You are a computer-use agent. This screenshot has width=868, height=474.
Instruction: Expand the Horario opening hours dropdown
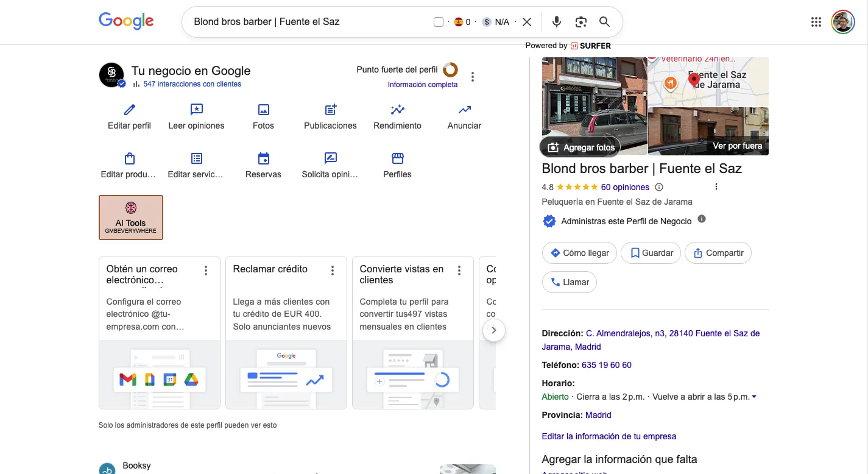coord(754,397)
